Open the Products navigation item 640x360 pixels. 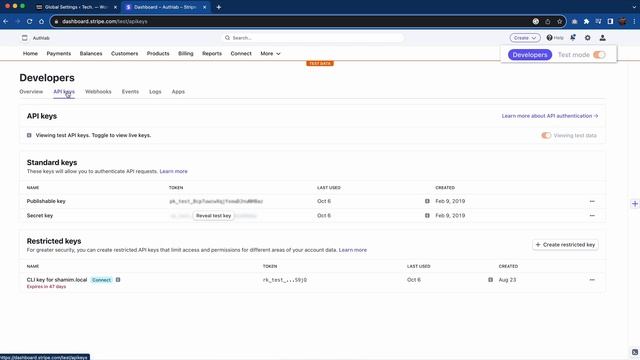pos(158,53)
